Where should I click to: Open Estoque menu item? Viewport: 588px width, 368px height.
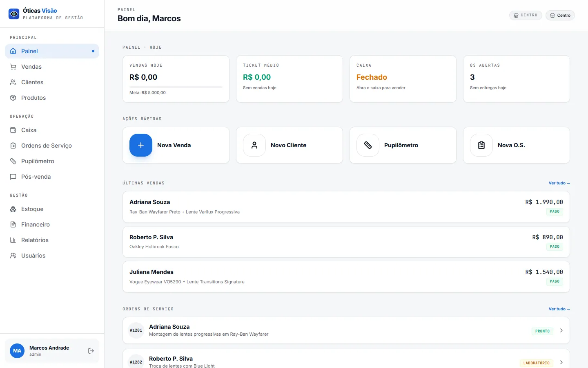[52, 209]
